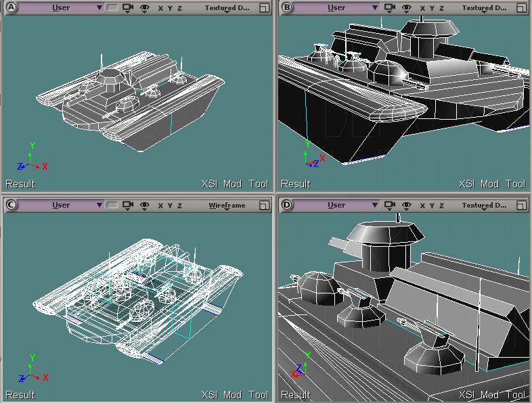Open the camera icon menu in viewport C

pos(127,206)
